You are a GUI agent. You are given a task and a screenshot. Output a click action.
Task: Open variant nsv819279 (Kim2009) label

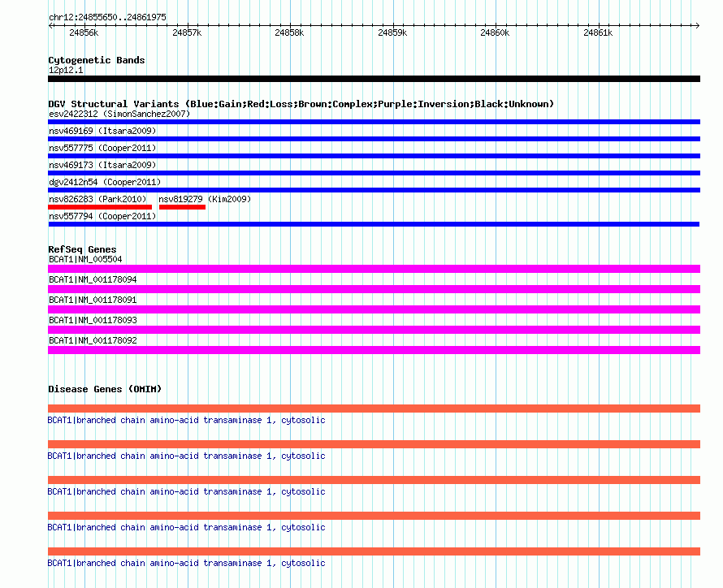pyautogui.click(x=205, y=199)
